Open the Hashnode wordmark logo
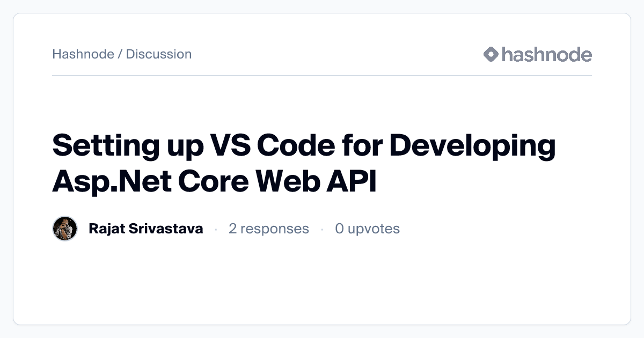Viewport: 644px width, 338px height. 546,54
